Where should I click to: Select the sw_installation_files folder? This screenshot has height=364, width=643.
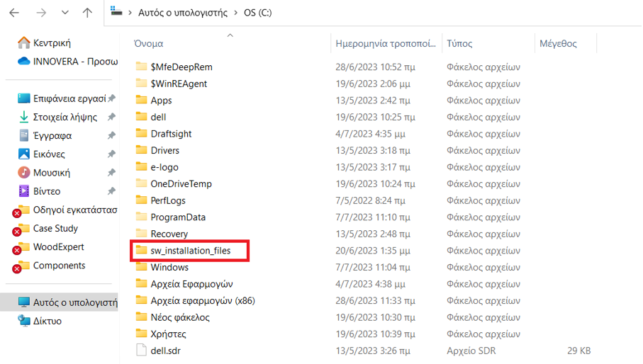pos(190,251)
